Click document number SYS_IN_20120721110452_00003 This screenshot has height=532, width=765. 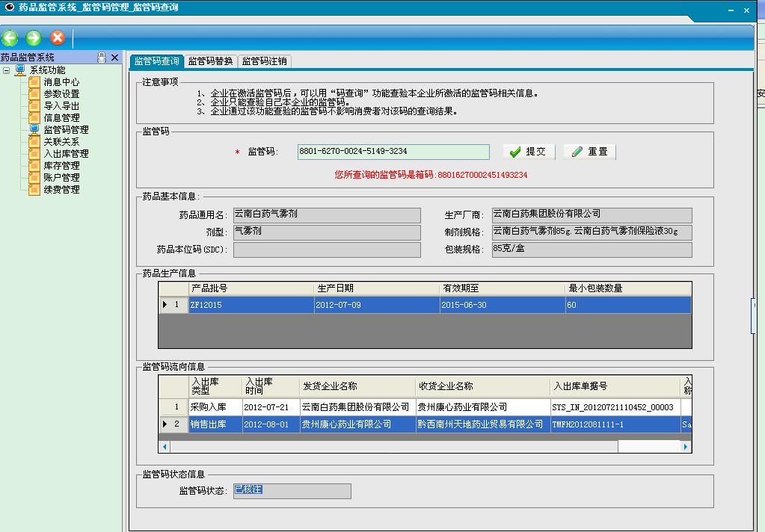pyautogui.click(x=615, y=407)
